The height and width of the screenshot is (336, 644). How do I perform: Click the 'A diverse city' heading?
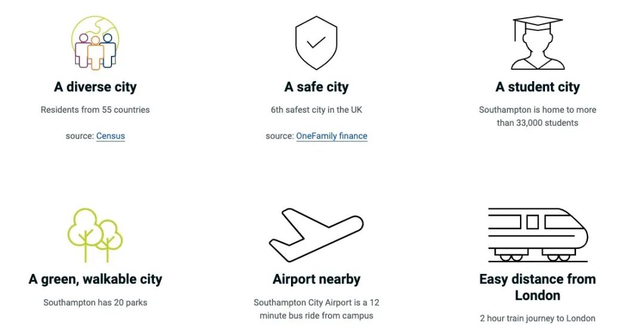click(x=95, y=87)
